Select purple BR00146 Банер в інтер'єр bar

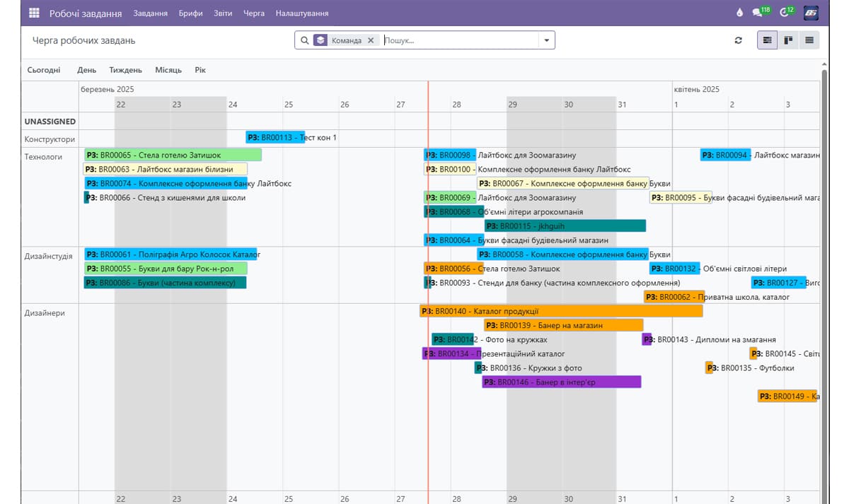pyautogui.click(x=561, y=382)
